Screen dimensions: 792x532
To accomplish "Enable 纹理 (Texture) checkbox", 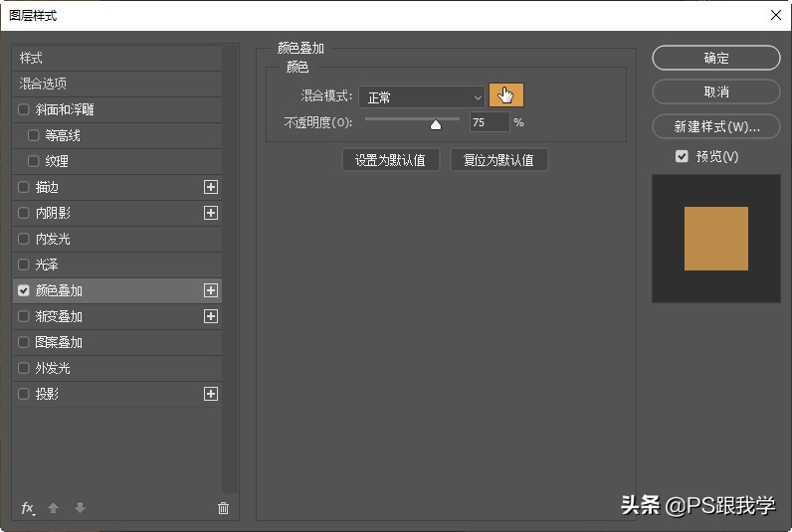I will 34,161.
